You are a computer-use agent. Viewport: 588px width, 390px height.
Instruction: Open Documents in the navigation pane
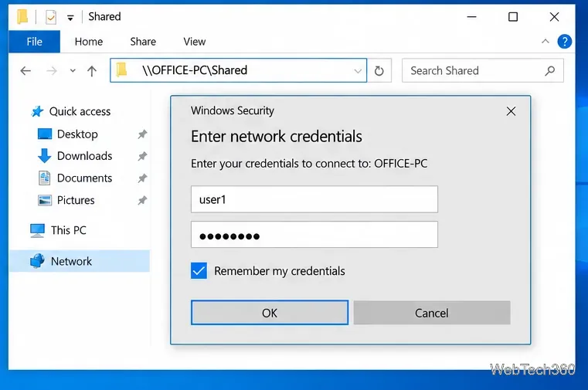(84, 178)
